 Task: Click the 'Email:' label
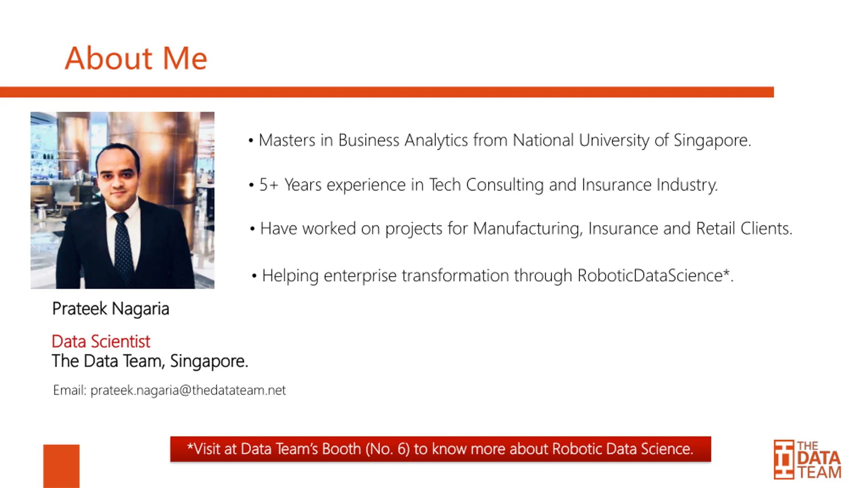(x=70, y=390)
